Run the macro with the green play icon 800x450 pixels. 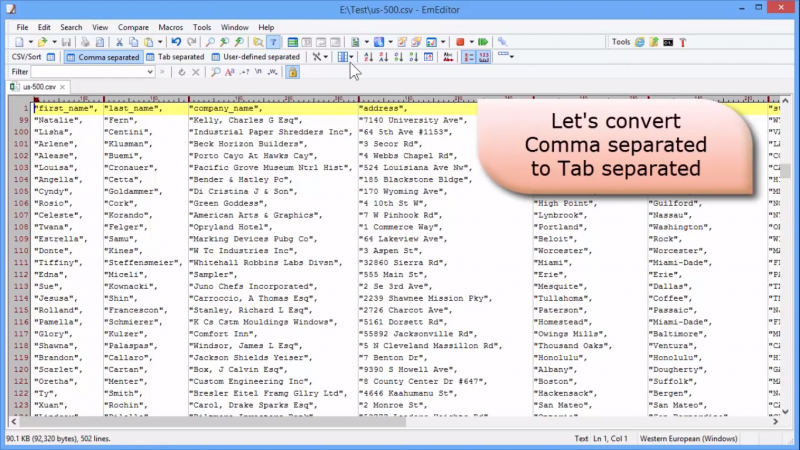click(x=483, y=42)
